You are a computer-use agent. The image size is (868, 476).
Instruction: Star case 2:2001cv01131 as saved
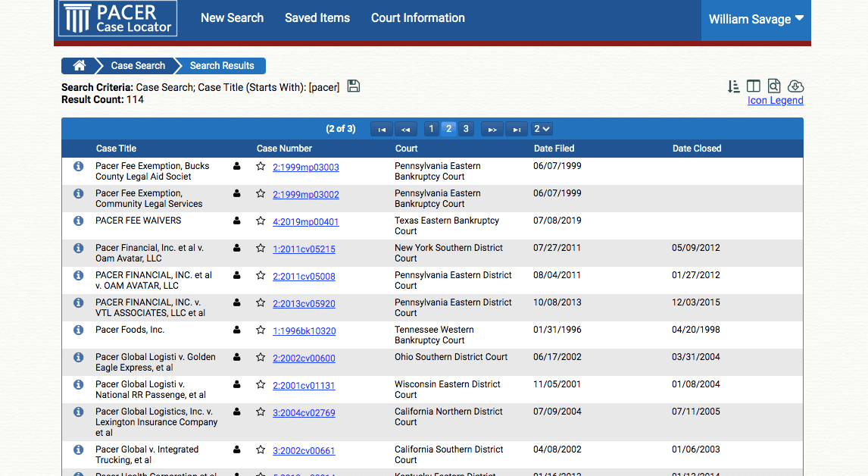pos(261,384)
